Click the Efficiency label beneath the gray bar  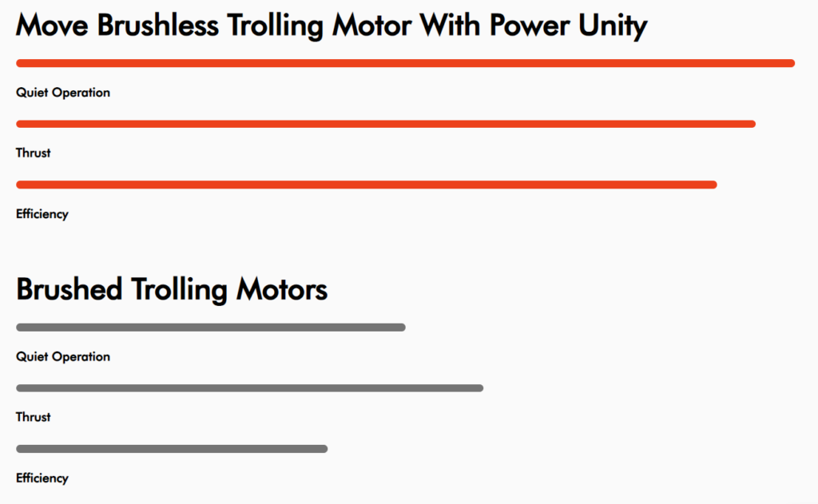(x=42, y=478)
